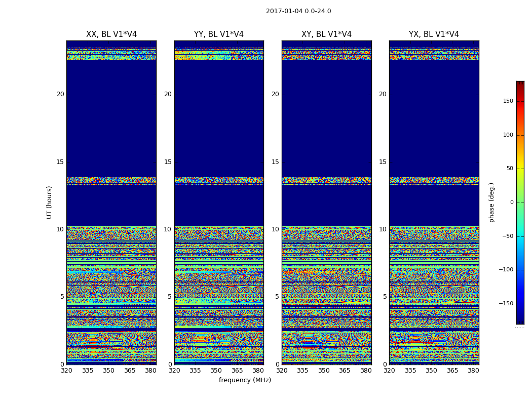Select the 'XY, BL V1*V4' panel title
This screenshot has width=532, height=405.
pos(326,34)
